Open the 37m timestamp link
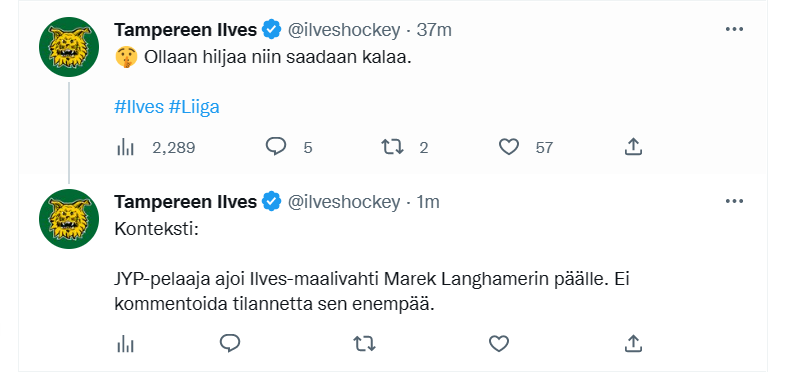 [434, 30]
